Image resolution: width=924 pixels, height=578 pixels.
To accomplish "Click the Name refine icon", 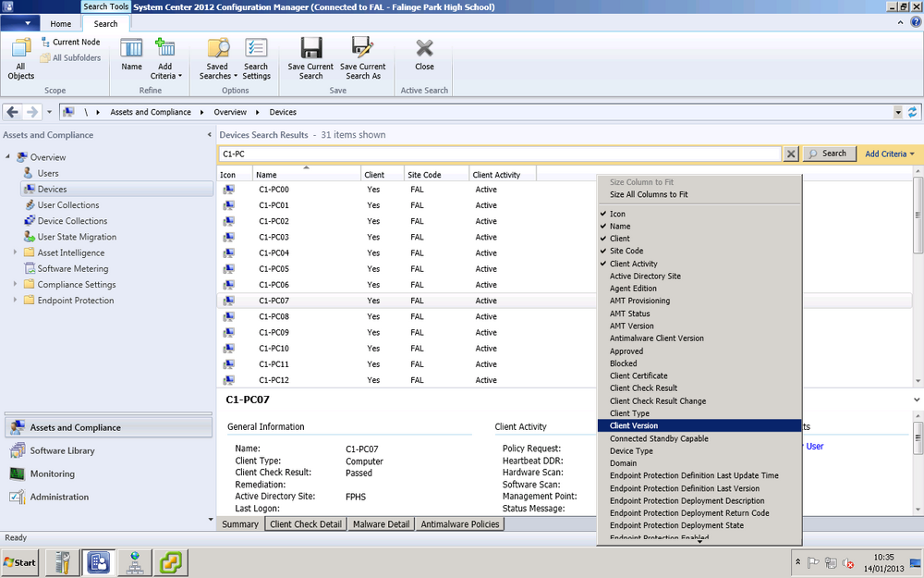I will point(131,55).
